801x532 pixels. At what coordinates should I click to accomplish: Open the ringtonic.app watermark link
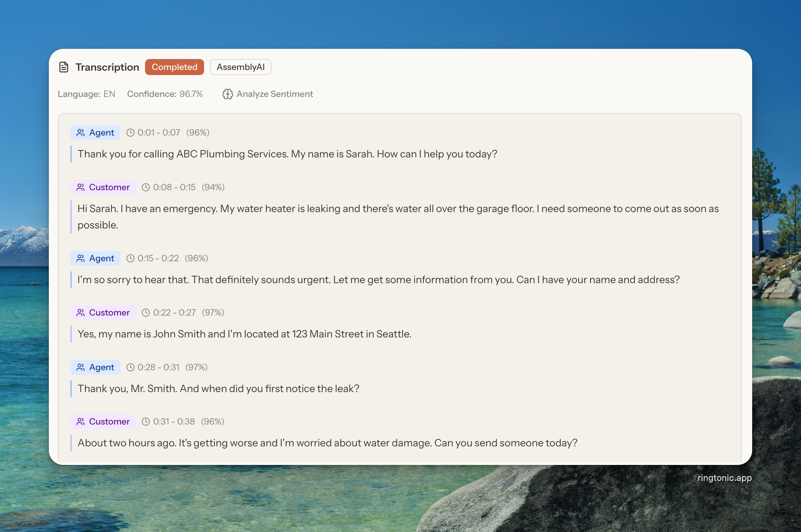click(724, 478)
